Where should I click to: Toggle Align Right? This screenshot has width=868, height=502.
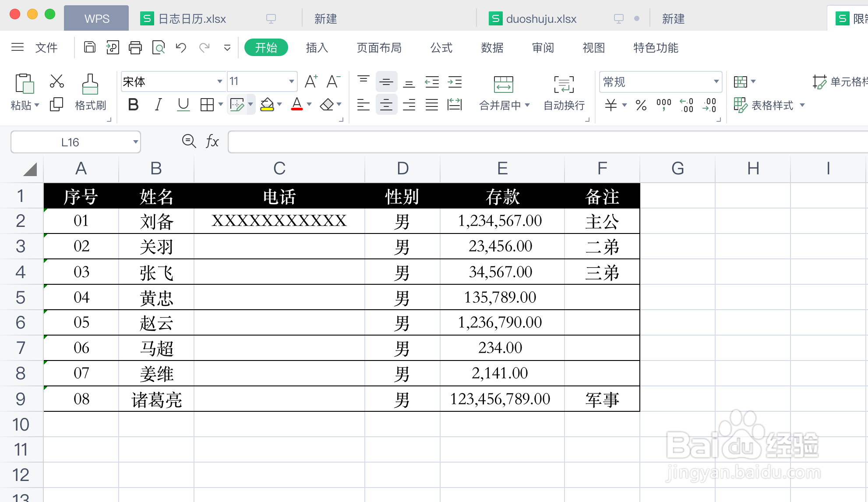409,105
